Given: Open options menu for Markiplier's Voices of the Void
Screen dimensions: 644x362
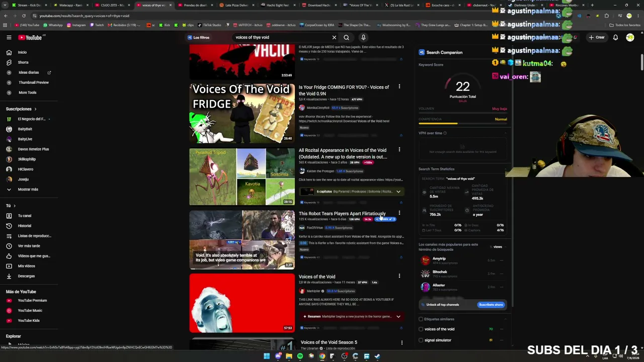Looking at the screenshot, I should (x=399, y=276).
